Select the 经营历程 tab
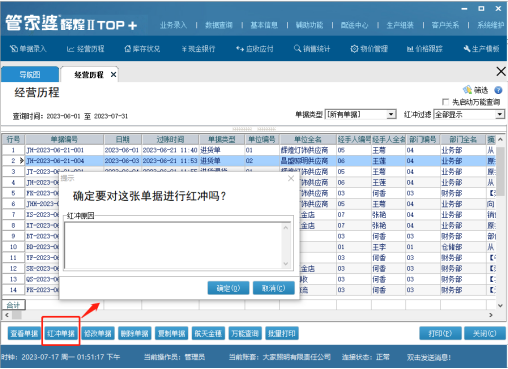 click(89, 75)
